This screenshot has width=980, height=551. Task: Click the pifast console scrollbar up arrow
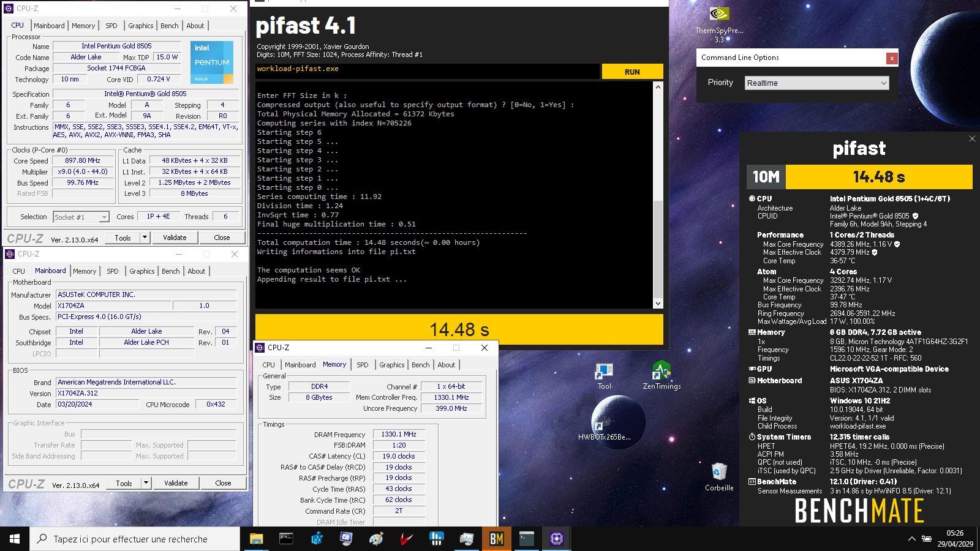(658, 87)
